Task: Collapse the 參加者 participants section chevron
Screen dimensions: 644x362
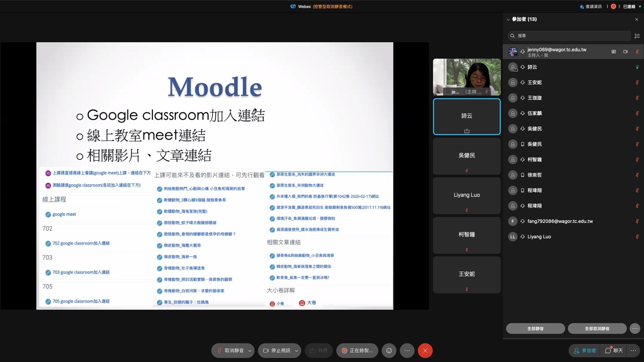Action: click(508, 19)
